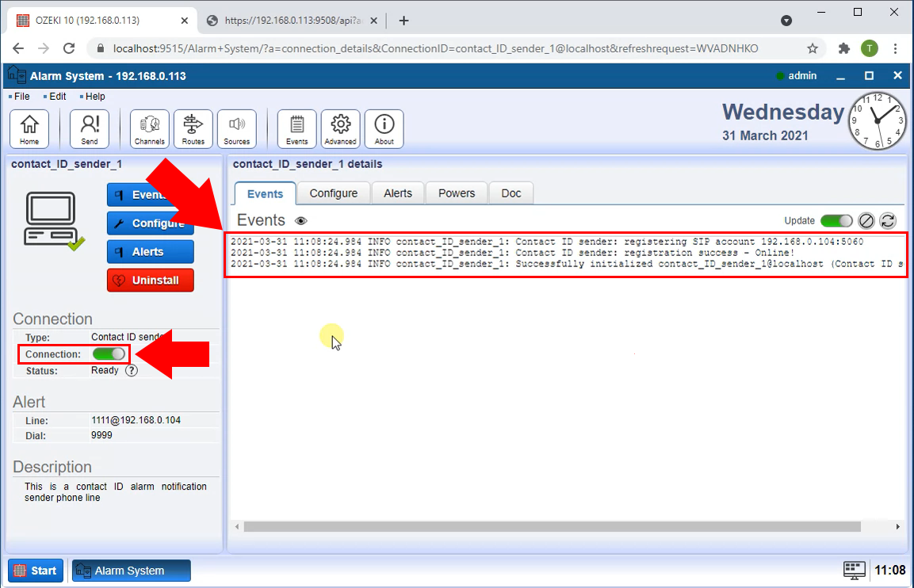914x588 pixels.
Task: Bookmark this page with star icon
Action: pos(813,48)
